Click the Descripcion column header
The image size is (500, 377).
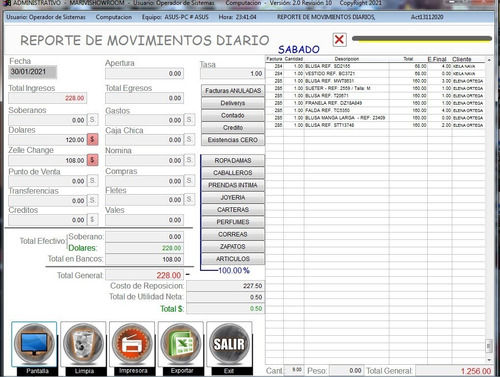pos(347,59)
